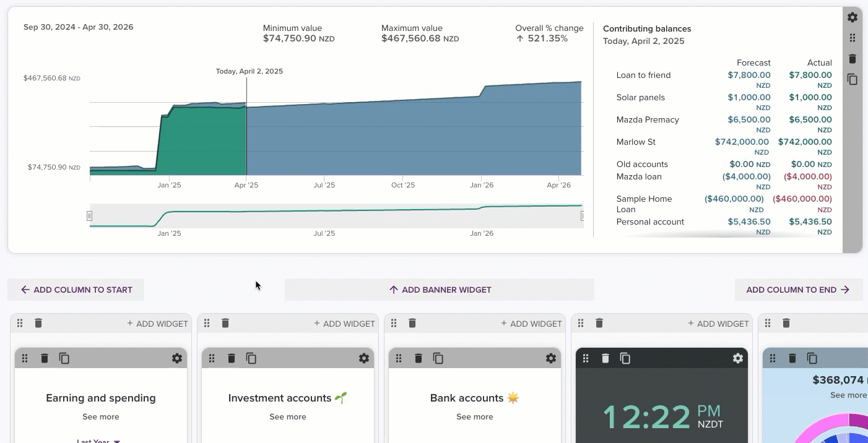The width and height of the screenshot is (868, 443).
Task: Click Add Banner Widget button
Action: (x=440, y=290)
